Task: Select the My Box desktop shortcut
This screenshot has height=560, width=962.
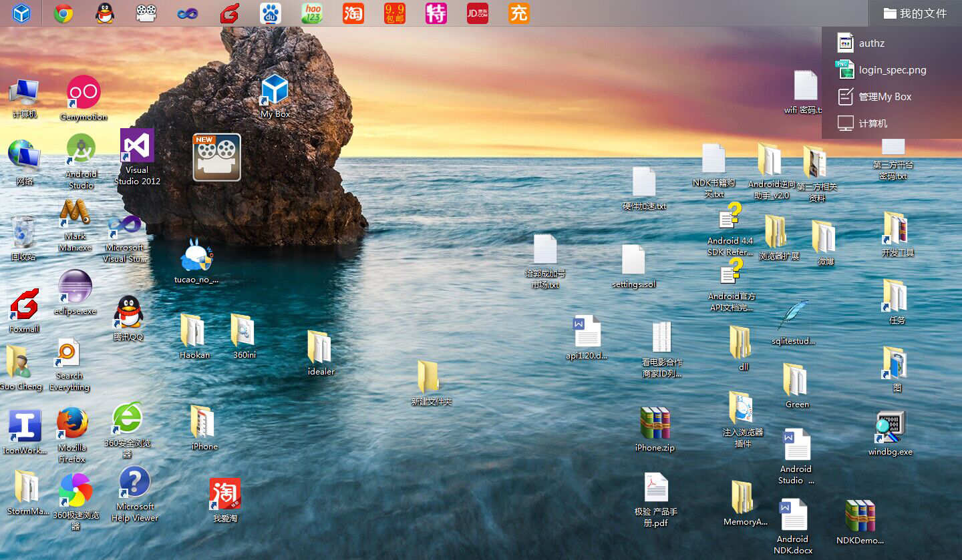Action: (275, 97)
